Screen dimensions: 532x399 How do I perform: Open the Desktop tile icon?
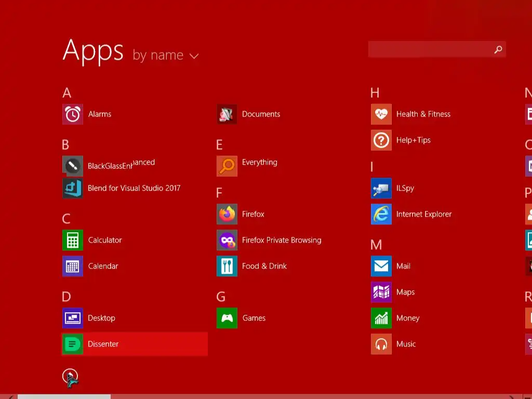click(x=73, y=318)
